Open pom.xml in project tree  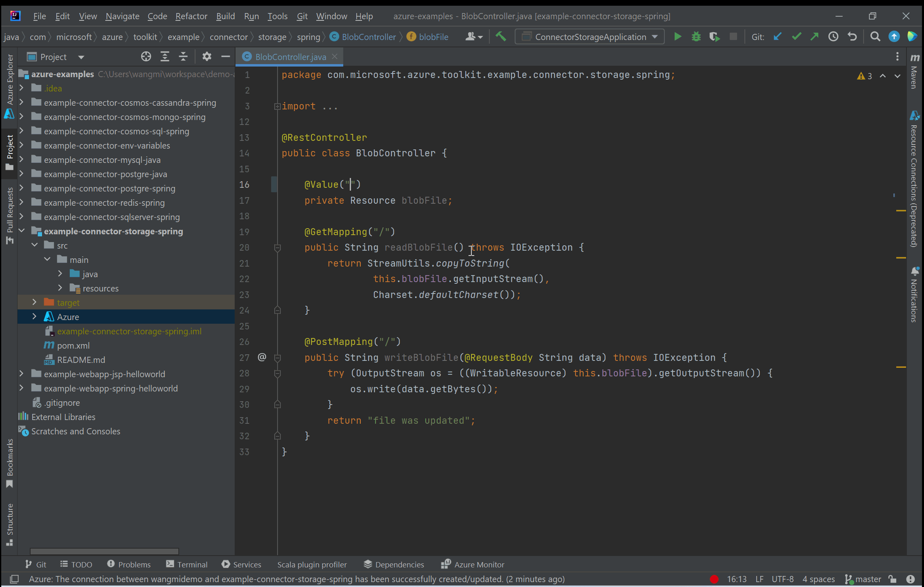coord(73,345)
